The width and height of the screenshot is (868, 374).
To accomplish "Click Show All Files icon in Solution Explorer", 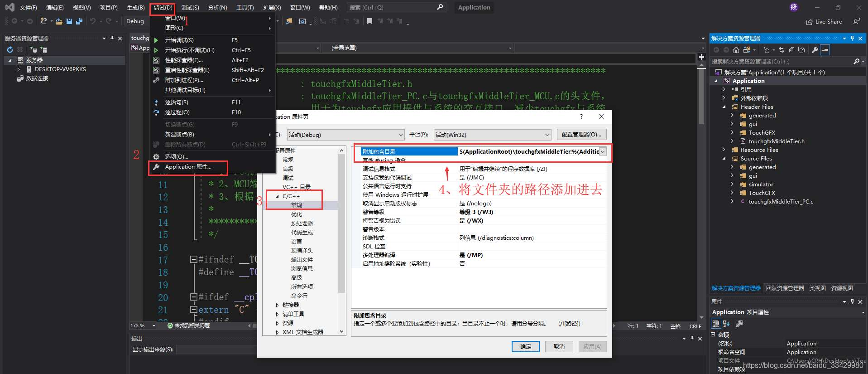I will (x=801, y=50).
